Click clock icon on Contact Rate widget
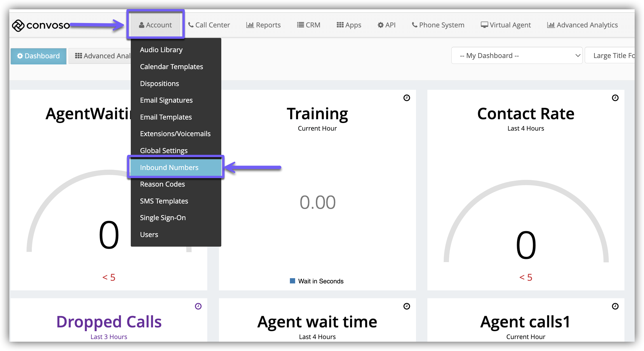The width and height of the screenshot is (644, 351). [615, 98]
